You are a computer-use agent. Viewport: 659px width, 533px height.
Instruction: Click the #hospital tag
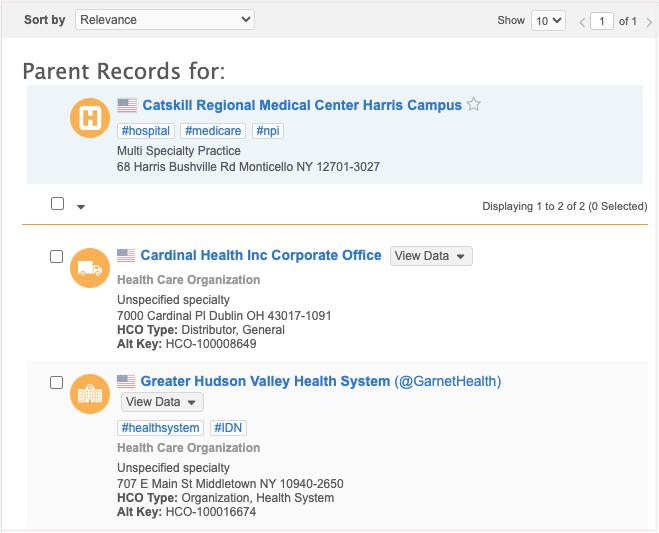click(x=145, y=131)
